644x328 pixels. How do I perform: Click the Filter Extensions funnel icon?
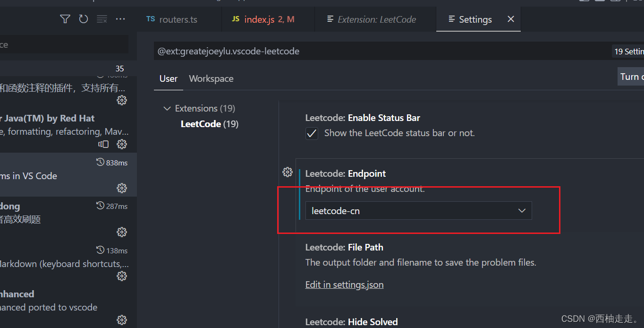65,19
